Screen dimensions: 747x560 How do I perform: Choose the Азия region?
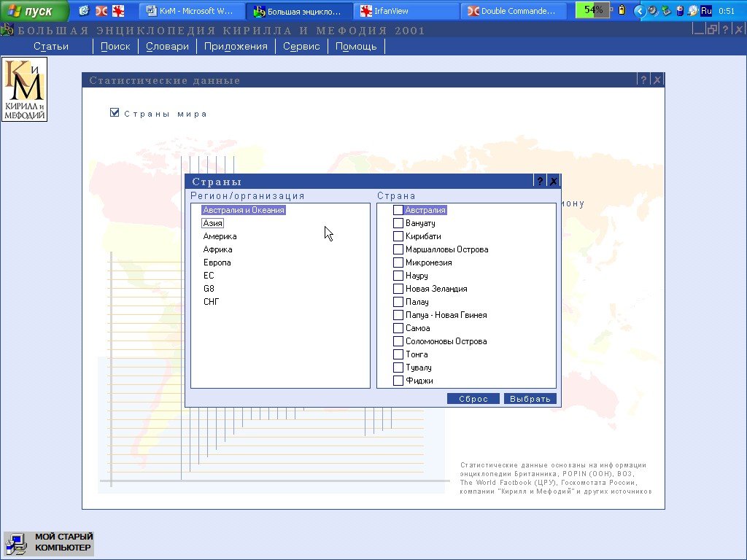[x=212, y=223]
